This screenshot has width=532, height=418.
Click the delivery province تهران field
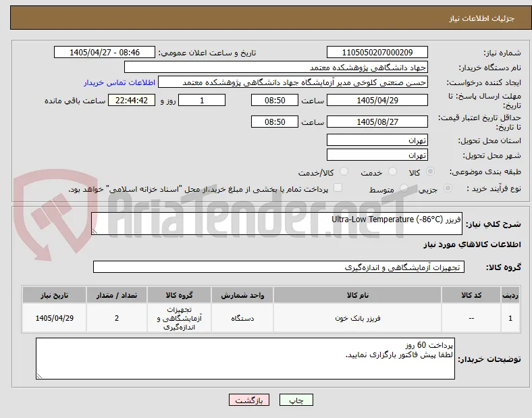point(377,140)
